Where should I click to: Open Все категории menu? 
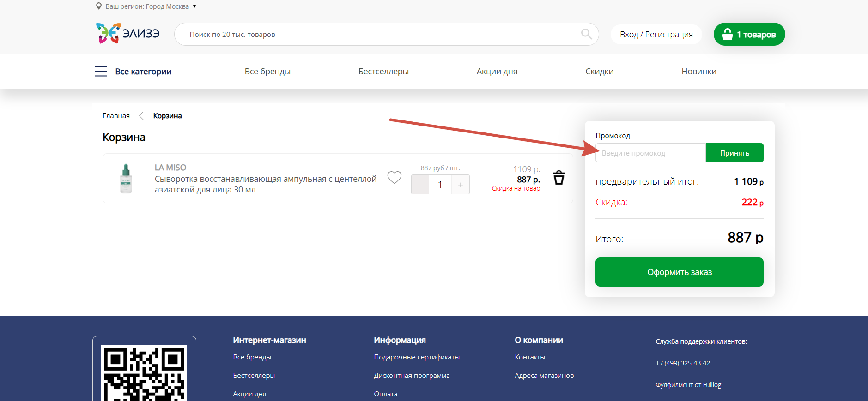(x=143, y=72)
